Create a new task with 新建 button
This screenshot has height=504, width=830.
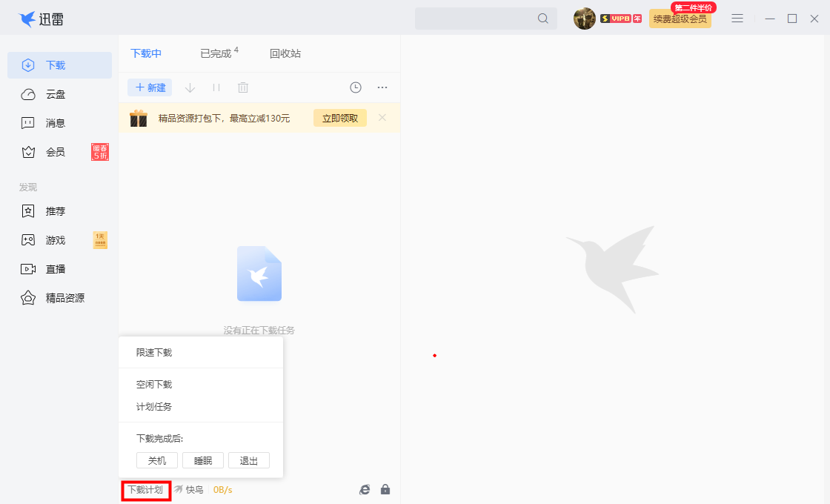149,87
